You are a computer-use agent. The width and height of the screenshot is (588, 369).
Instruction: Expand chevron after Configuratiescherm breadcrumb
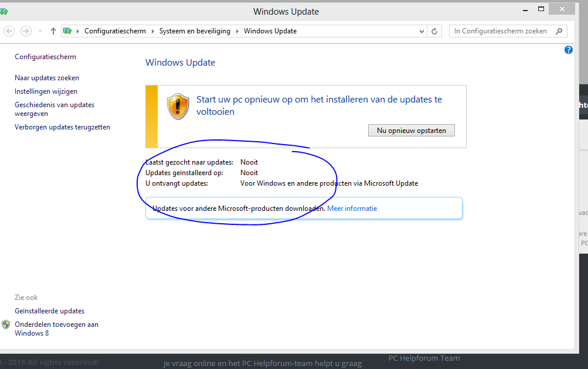coord(152,32)
